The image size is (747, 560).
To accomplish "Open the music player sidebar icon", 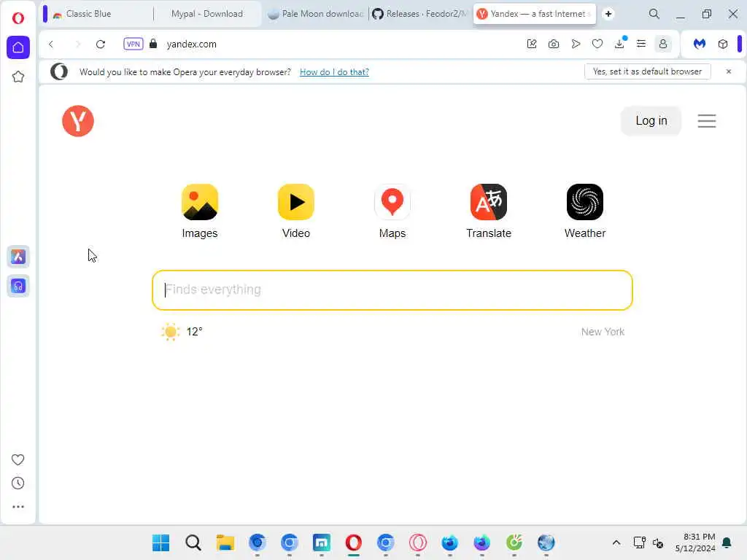I will tap(18, 286).
